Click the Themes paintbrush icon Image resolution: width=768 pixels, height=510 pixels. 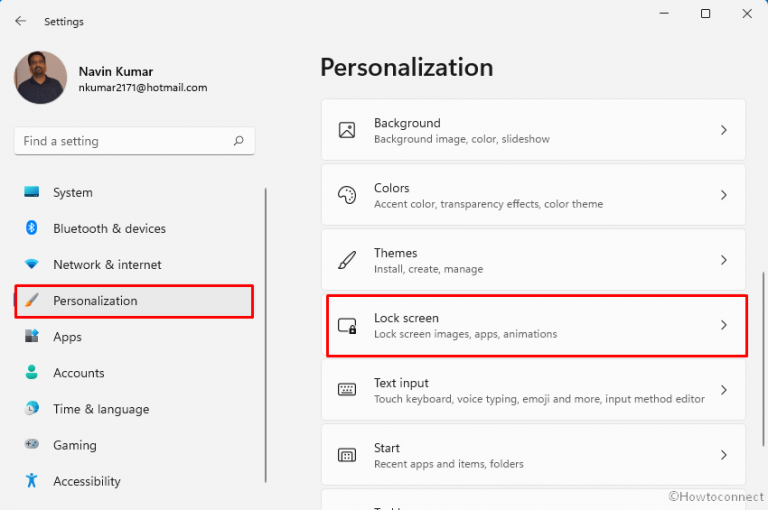[x=347, y=260]
